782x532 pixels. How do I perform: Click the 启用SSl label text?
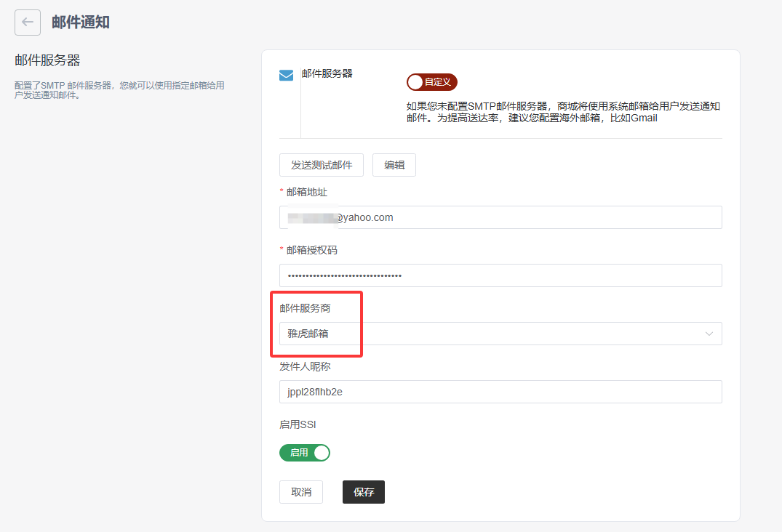click(x=298, y=424)
